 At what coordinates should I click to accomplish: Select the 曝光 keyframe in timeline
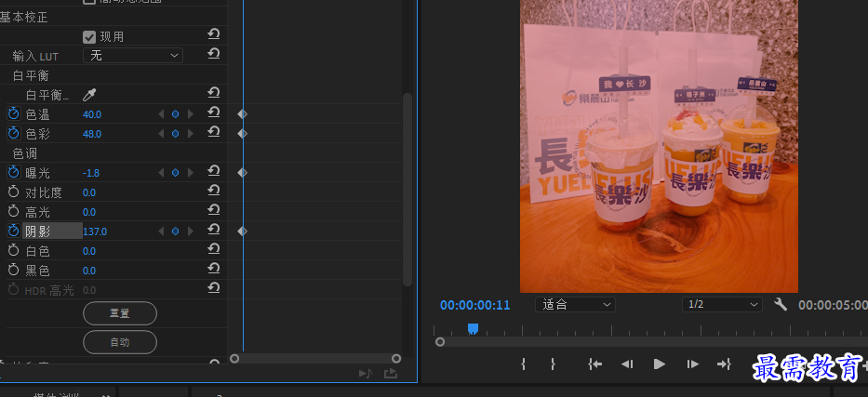pyautogui.click(x=243, y=173)
